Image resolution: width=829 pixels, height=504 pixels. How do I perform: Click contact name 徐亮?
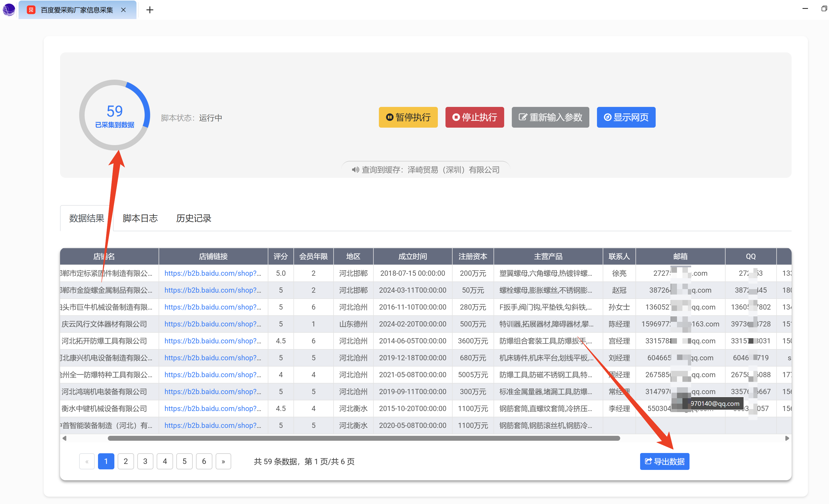(x=619, y=273)
